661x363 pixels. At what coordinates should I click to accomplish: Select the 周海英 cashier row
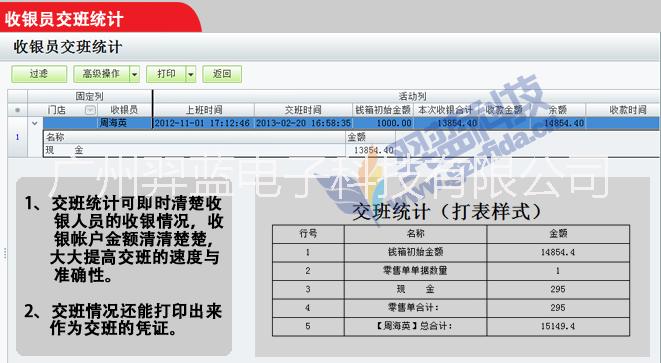pos(351,123)
